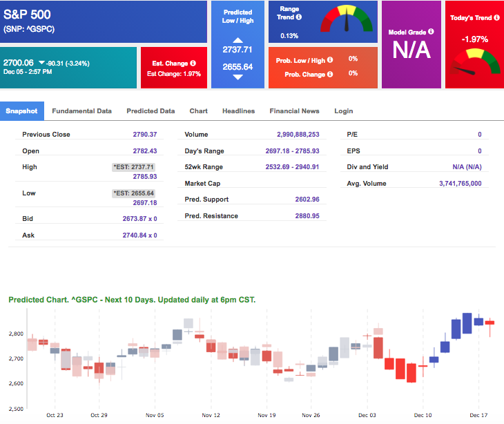Click the Range Trend info icon
Viewport: 504px width, 424px height.
coord(299,17)
